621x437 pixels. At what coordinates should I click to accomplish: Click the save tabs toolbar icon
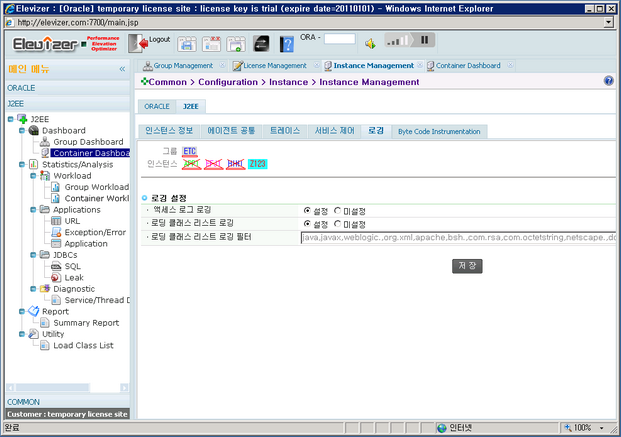point(187,44)
